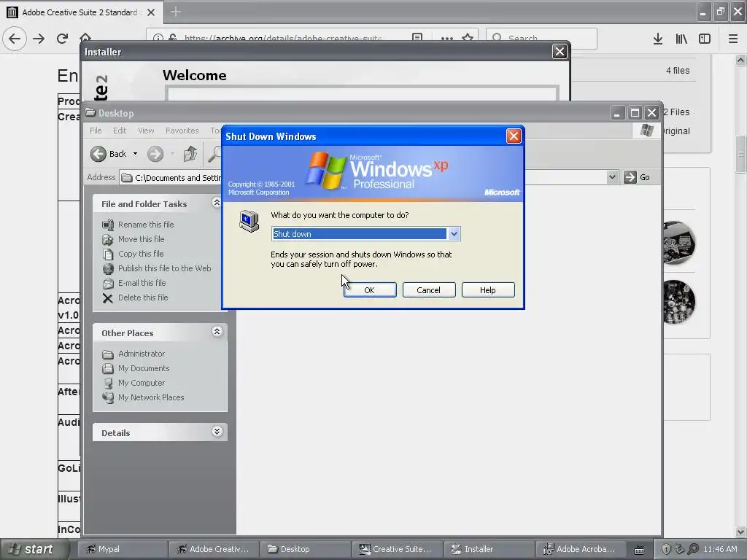747x560 pixels.
Task: Expand the address bar dropdown
Action: click(612, 177)
